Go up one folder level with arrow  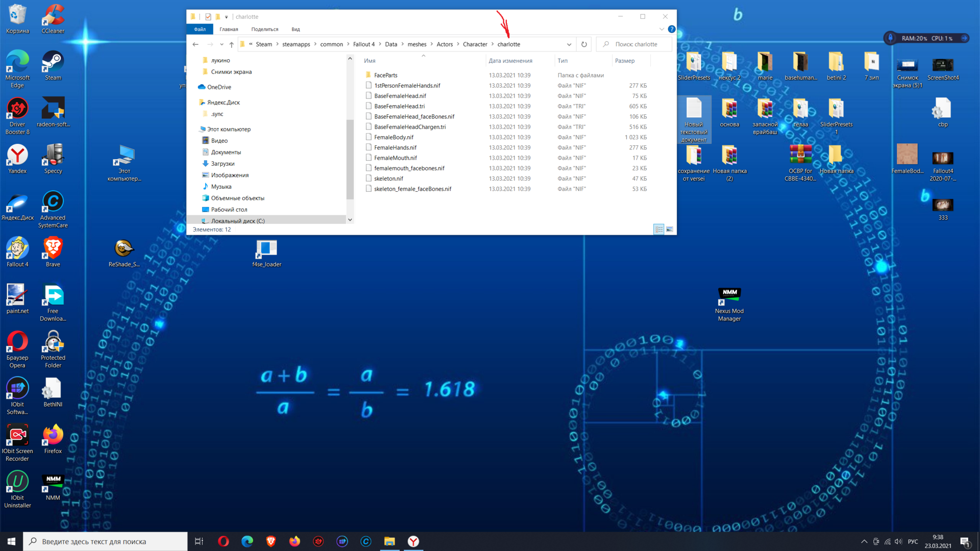[x=232, y=44]
